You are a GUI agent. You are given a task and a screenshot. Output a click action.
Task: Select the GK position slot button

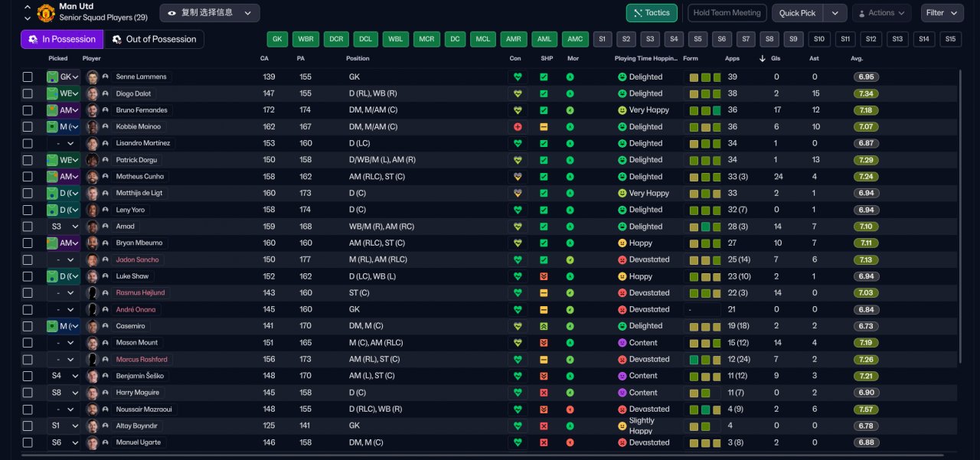click(277, 39)
